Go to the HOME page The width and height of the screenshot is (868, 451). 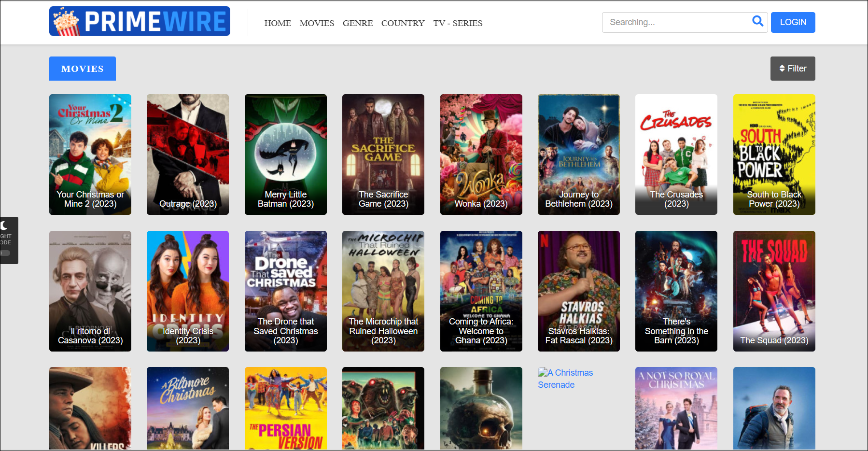click(278, 23)
